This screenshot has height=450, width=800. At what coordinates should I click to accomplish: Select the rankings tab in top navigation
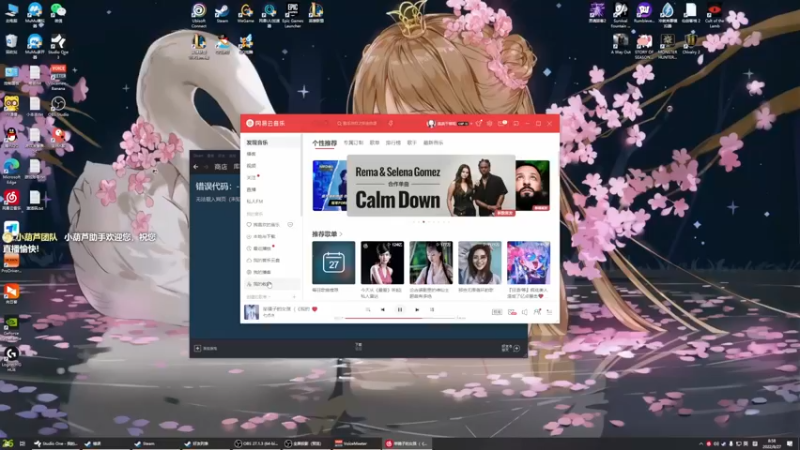point(393,143)
